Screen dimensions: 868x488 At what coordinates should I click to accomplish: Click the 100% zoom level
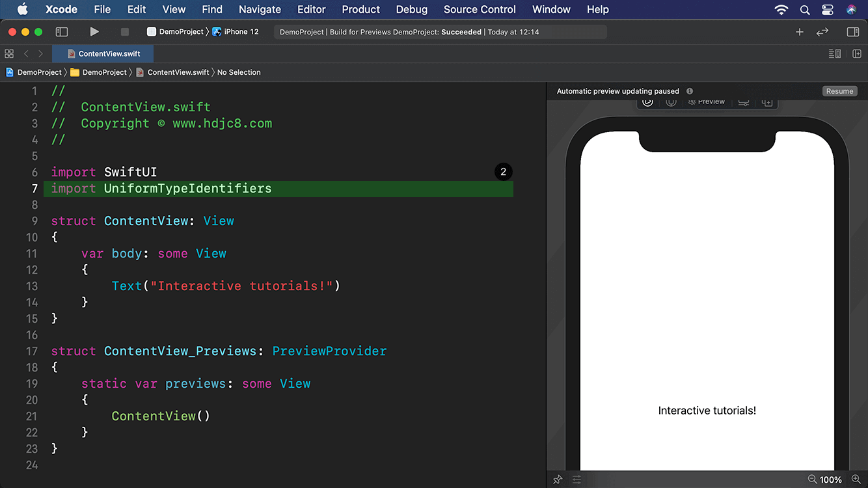[x=831, y=480]
